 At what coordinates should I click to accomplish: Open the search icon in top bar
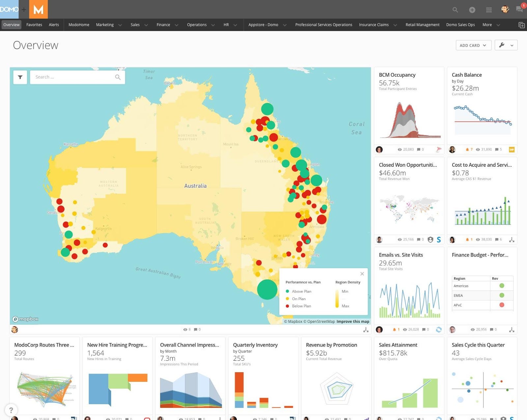(455, 10)
